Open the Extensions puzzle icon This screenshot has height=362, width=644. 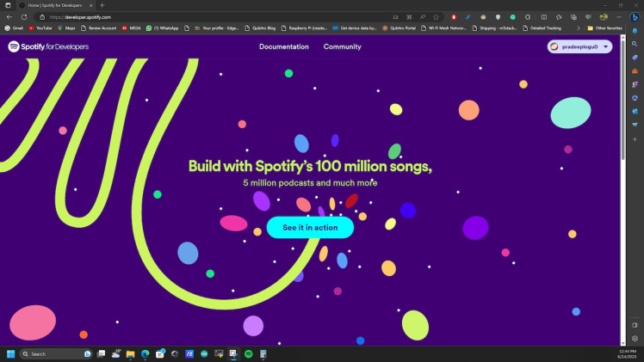(528, 17)
